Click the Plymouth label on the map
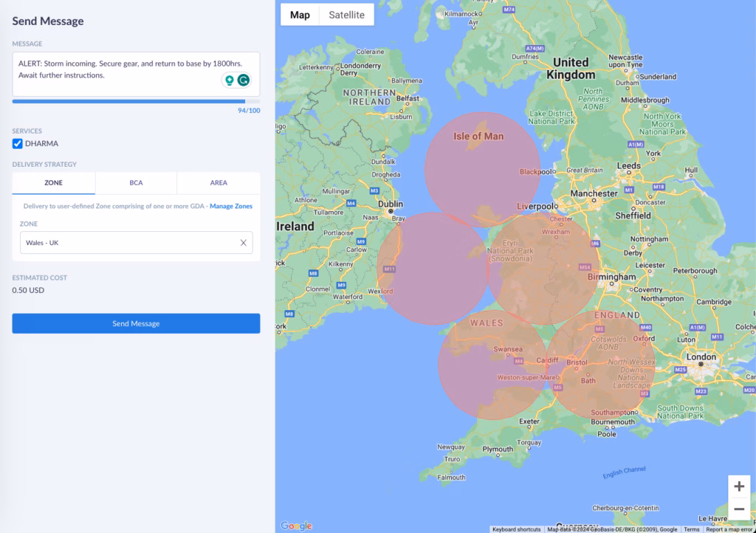756x533 pixels. tap(498, 449)
